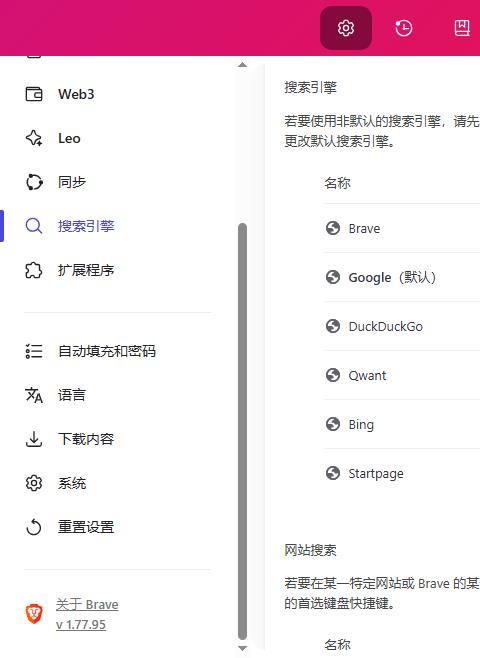Screen dimensions: 480x658
Task: Click the sidebar scrollbar up arrow
Action: pos(242,65)
